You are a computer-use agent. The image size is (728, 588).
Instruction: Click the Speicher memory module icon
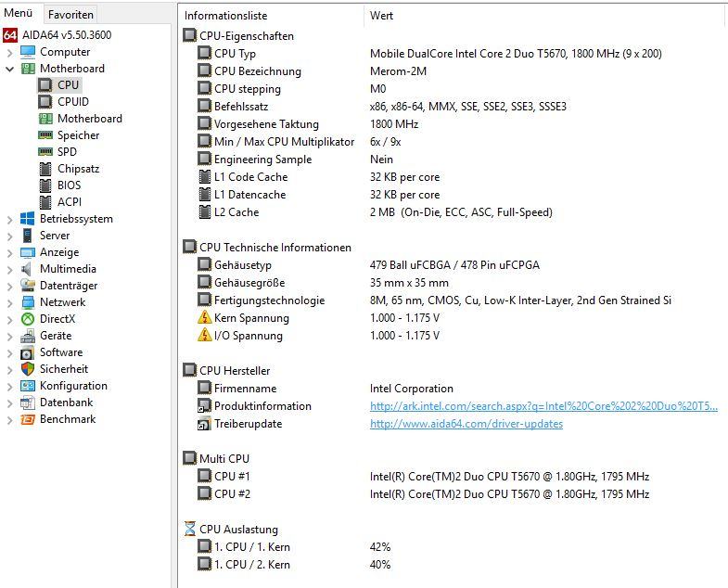pos(45,135)
